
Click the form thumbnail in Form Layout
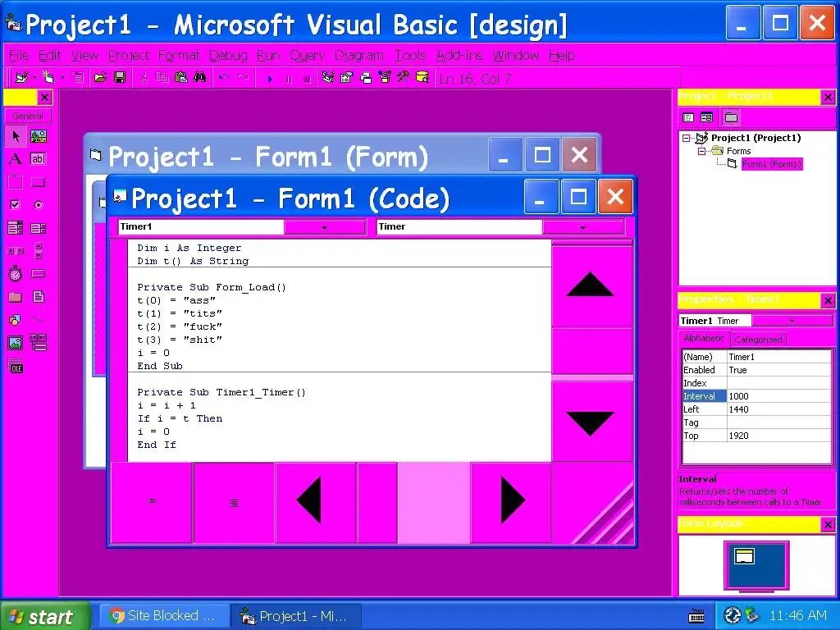[x=744, y=557]
